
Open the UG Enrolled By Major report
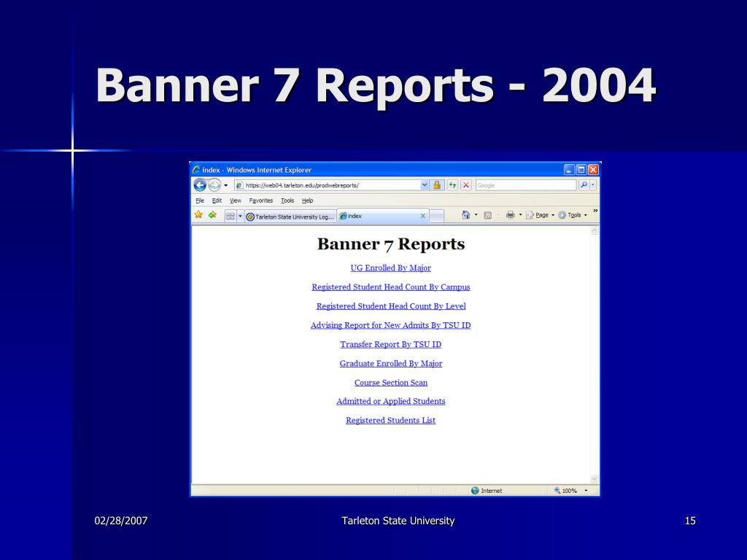(x=391, y=268)
